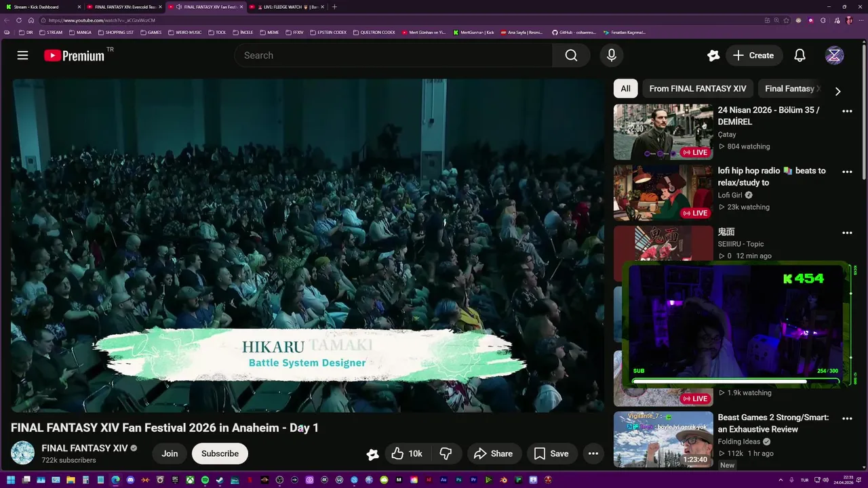Open Calculator from the taskbar
Viewport: 868px width, 488px height.
(x=85, y=481)
